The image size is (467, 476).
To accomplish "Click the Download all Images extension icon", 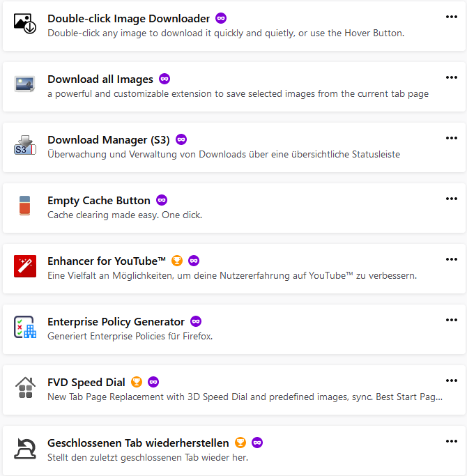I will click(x=24, y=85).
